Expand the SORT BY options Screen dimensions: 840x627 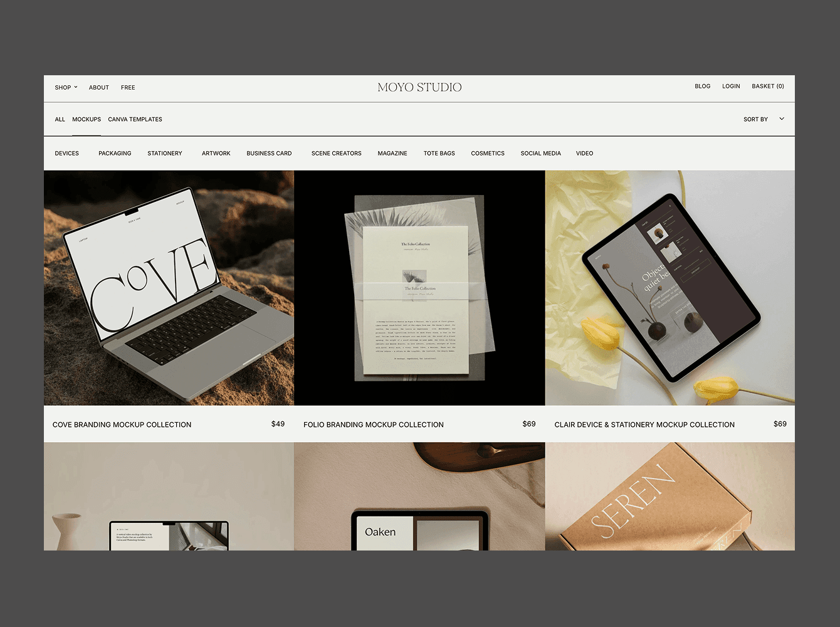pos(755,119)
